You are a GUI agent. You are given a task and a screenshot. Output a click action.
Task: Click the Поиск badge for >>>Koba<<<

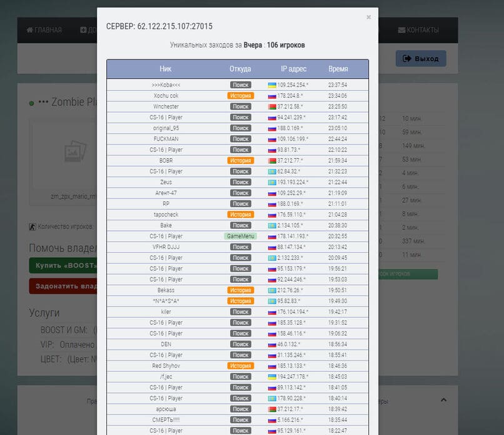click(240, 85)
